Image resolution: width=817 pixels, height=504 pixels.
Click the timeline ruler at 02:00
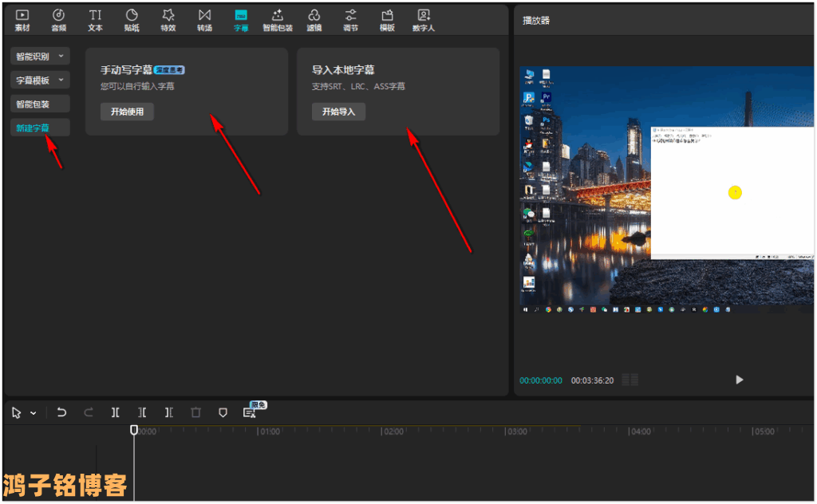click(393, 431)
